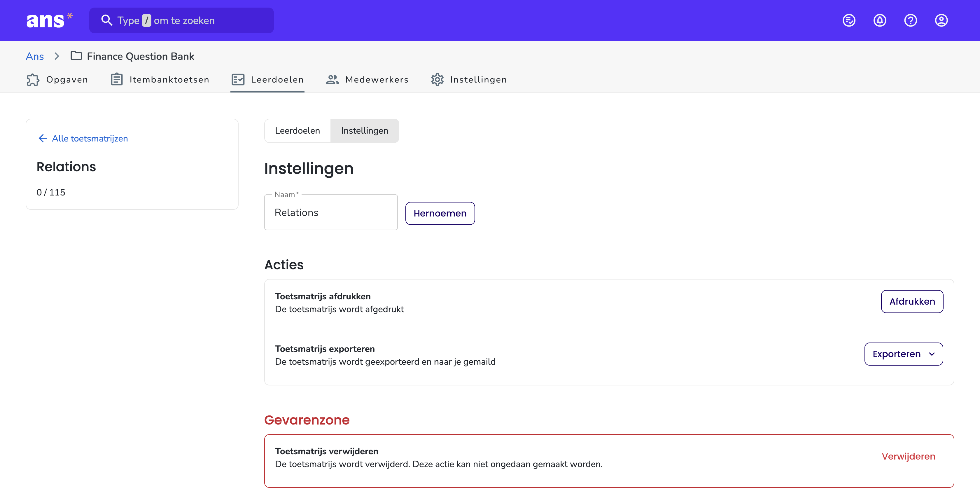Return to Alle toetsmatrijzen
Screen dimensions: 980x496
coord(83,138)
